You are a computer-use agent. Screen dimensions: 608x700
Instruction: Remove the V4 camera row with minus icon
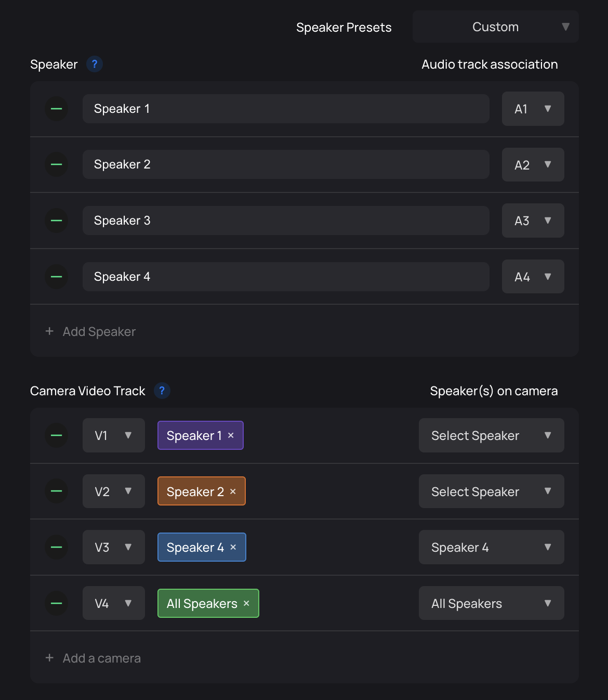[56, 603]
